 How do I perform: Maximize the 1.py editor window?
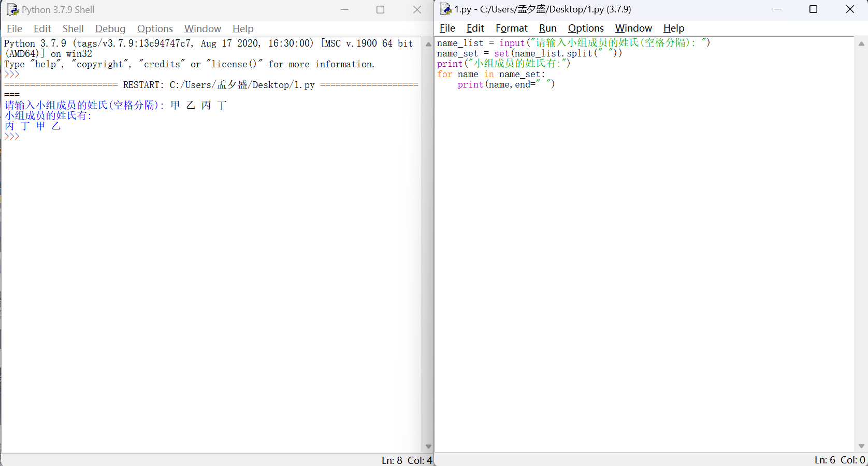pyautogui.click(x=813, y=9)
